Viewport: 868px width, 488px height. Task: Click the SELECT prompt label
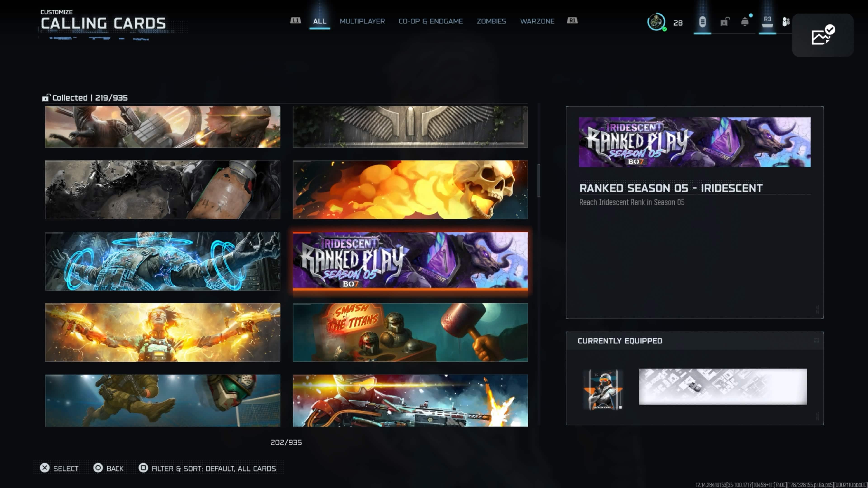(x=66, y=469)
